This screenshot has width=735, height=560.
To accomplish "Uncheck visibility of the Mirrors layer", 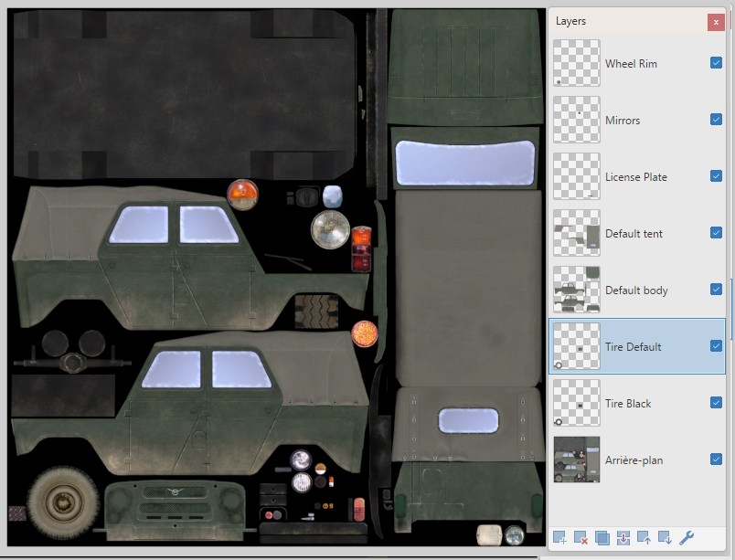I will pyautogui.click(x=716, y=120).
